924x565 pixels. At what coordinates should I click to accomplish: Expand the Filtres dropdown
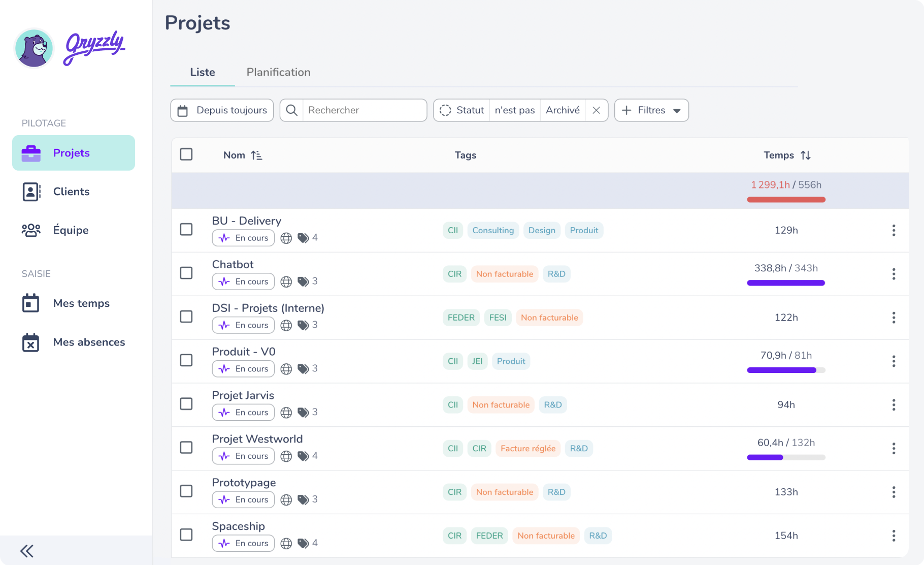pos(651,110)
